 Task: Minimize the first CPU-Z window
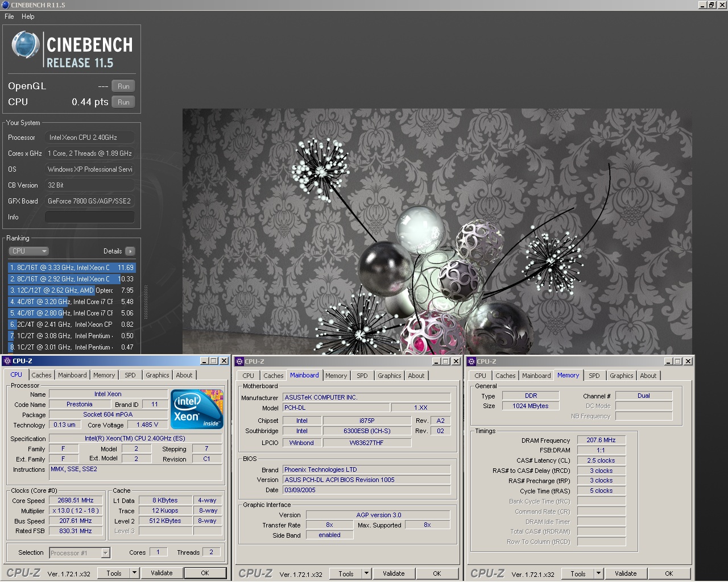[205, 361]
